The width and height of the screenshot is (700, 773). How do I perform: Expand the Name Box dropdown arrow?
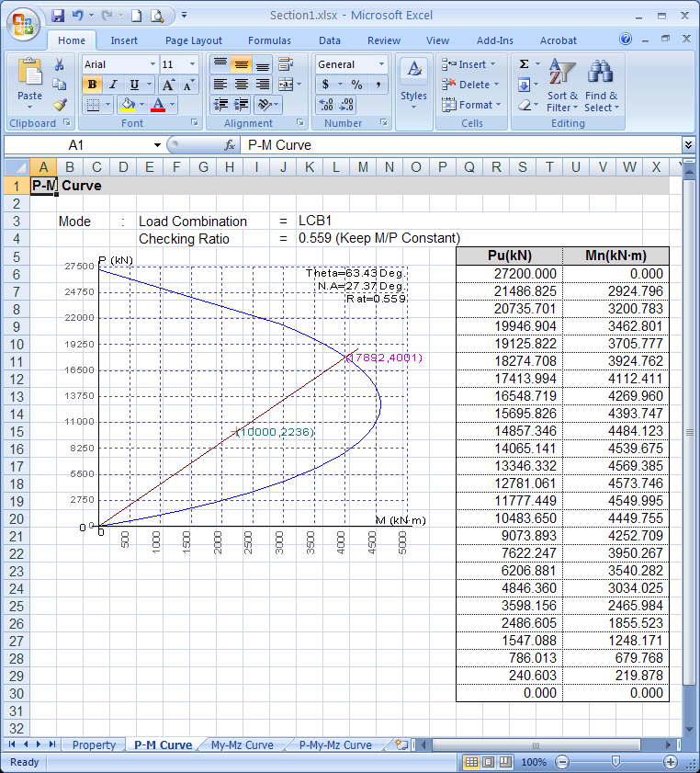(x=157, y=145)
